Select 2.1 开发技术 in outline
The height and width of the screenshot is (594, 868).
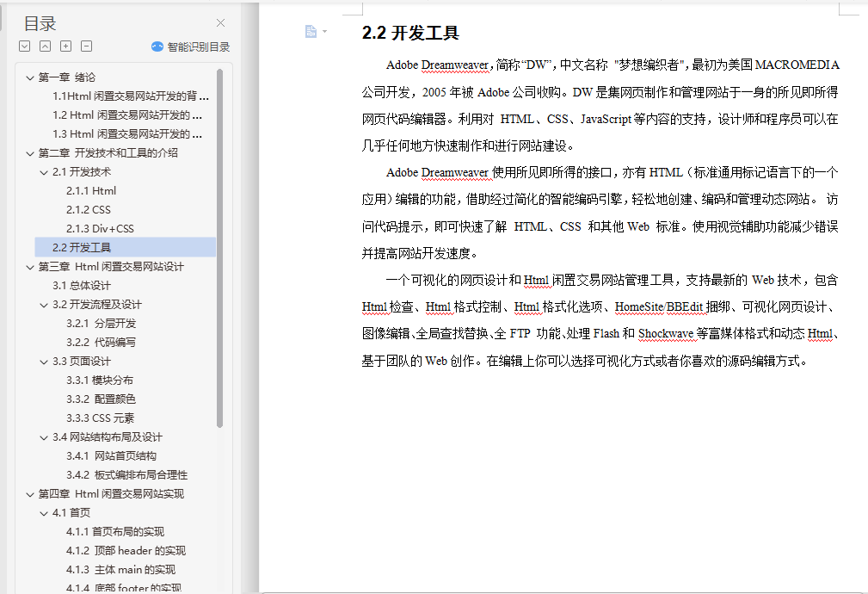pos(82,172)
